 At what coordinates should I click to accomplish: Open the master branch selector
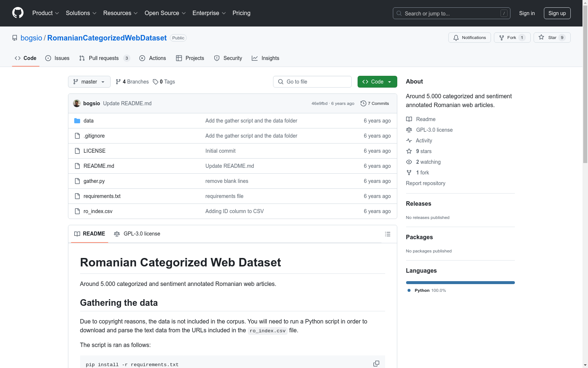click(x=89, y=82)
